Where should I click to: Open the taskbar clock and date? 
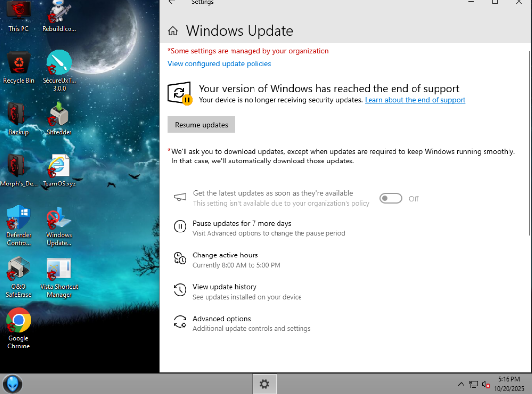point(509,384)
